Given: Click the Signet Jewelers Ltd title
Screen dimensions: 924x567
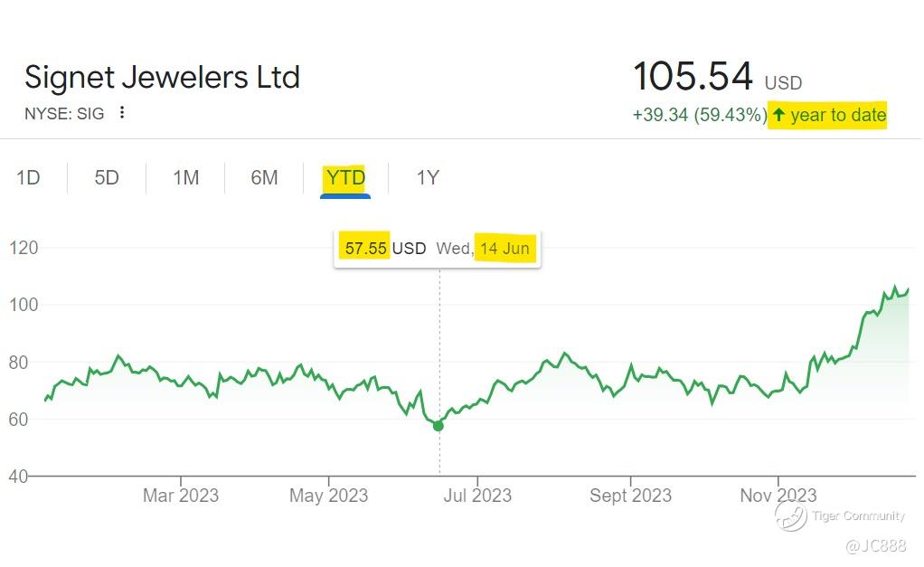Looking at the screenshot, I should click(x=162, y=77).
